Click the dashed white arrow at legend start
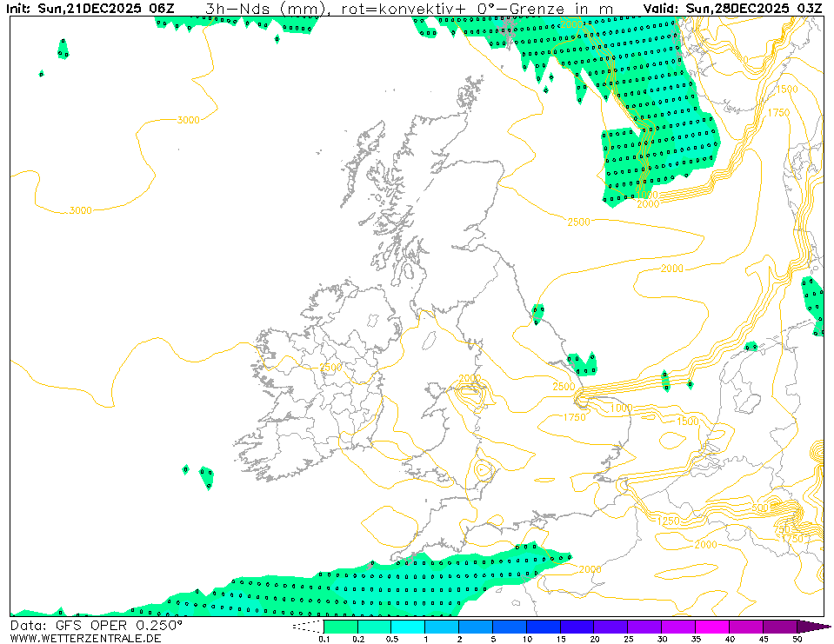The image size is (834, 644). pos(307,627)
